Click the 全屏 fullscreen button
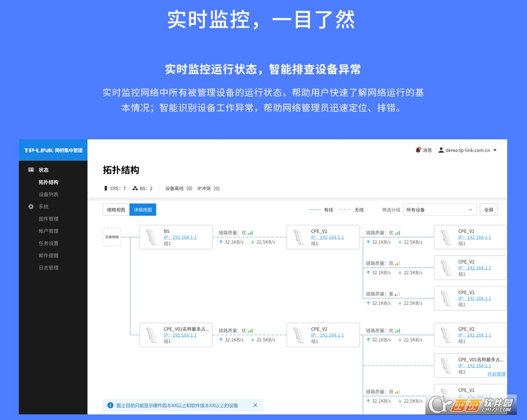 488,209
